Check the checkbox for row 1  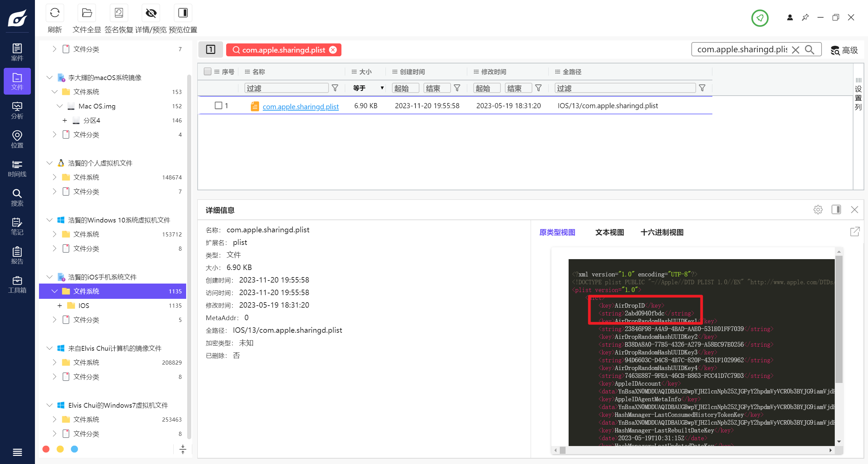tap(218, 105)
